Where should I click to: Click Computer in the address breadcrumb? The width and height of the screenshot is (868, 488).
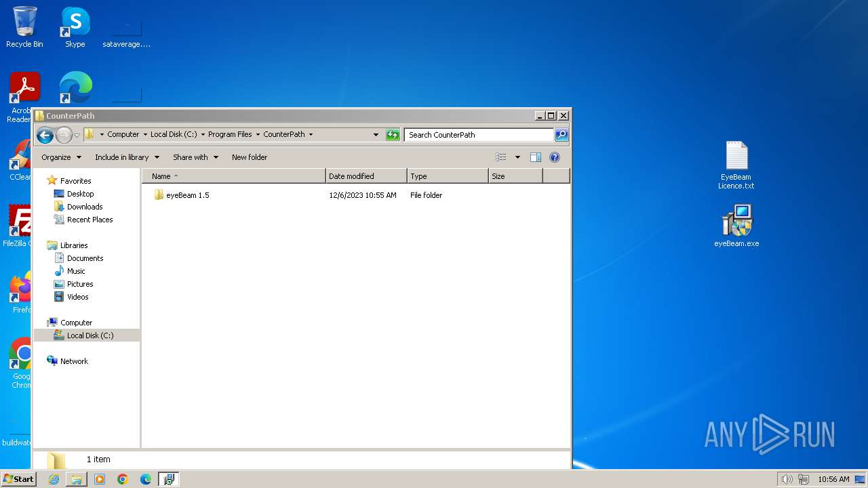pos(123,135)
